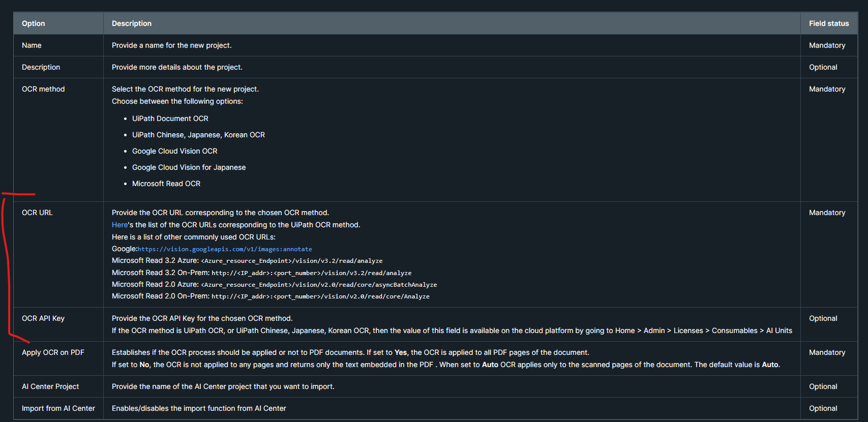The height and width of the screenshot is (422, 868).
Task: Click "Provide more details about the project" text
Action: 177,67
